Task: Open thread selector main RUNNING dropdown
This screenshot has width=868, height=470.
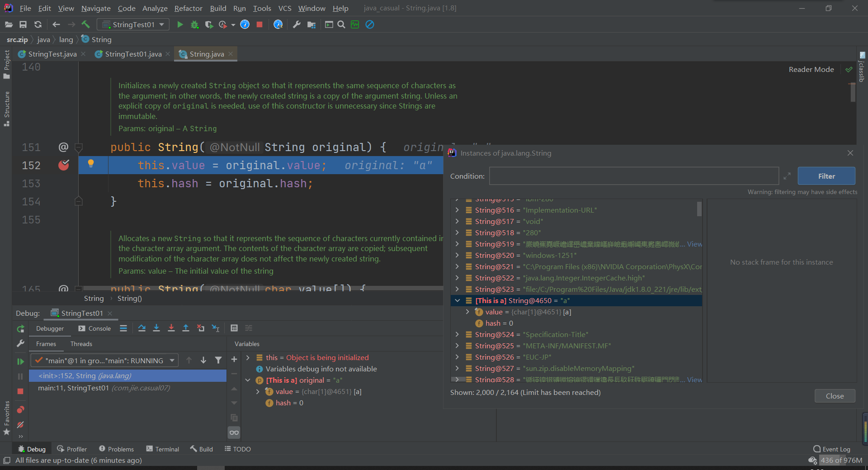Action: point(105,361)
